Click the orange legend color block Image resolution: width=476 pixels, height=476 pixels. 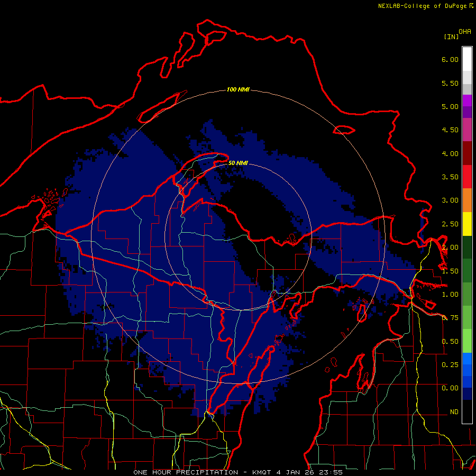coord(467,200)
